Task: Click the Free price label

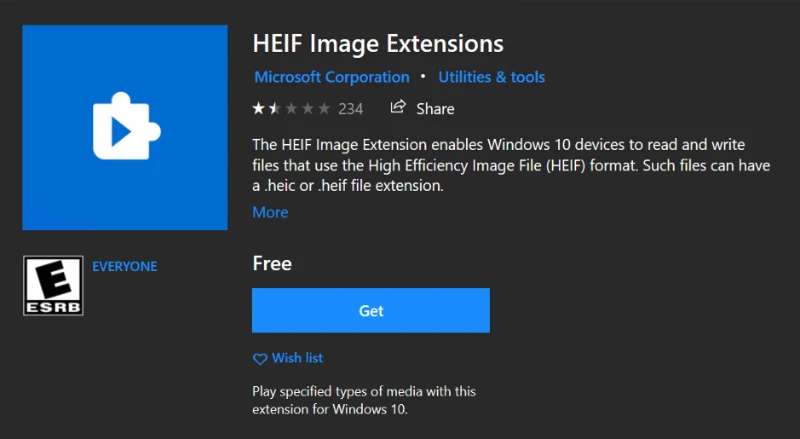Action: point(272,263)
